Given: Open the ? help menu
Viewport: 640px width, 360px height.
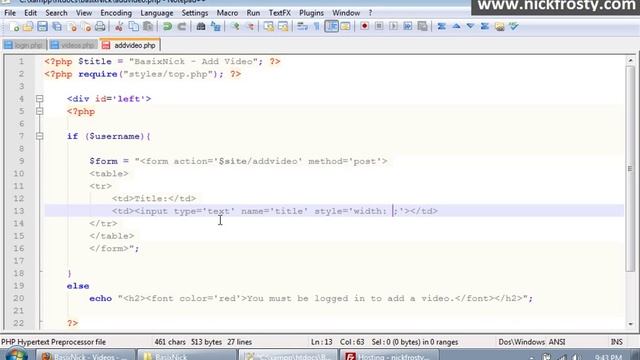Looking at the screenshot, I should [x=370, y=13].
